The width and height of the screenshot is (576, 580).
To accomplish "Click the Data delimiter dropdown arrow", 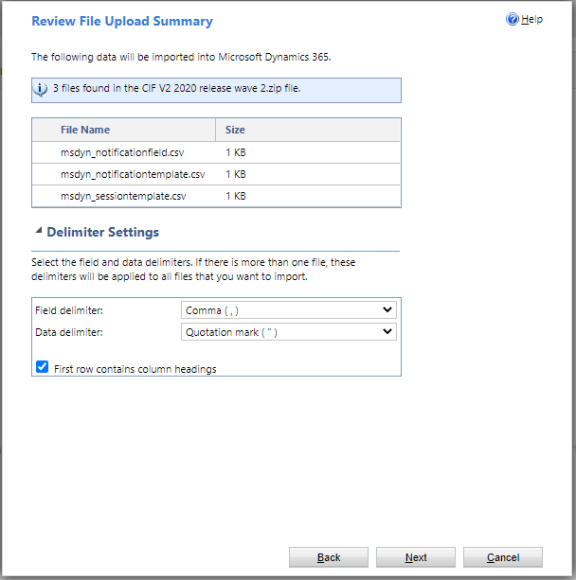I will (387, 331).
